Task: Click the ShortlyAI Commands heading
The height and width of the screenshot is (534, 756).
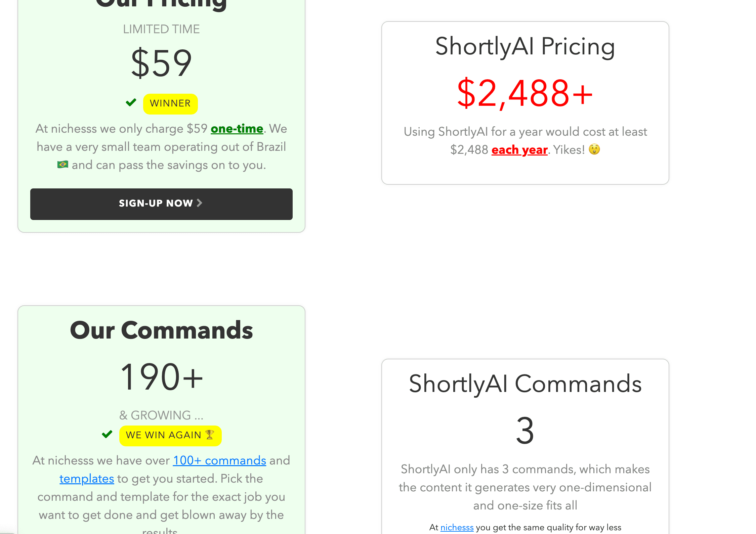Action: tap(525, 384)
